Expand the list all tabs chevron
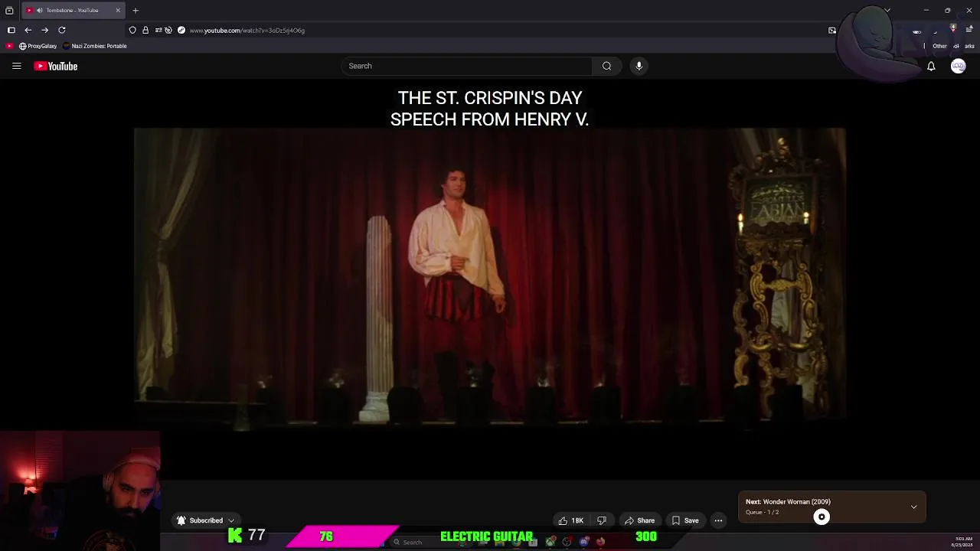The image size is (980, 551). coord(887,11)
